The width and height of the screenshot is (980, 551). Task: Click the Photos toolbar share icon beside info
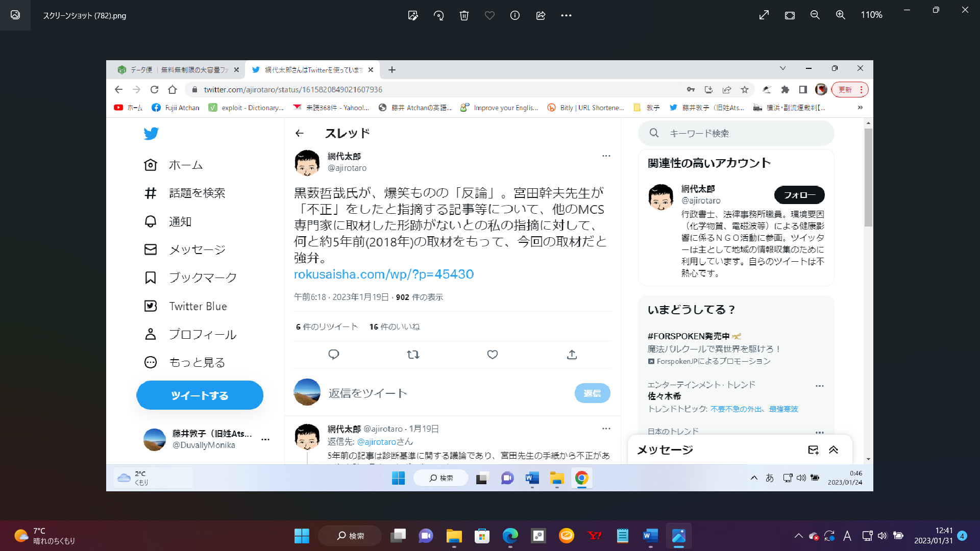click(x=541, y=15)
